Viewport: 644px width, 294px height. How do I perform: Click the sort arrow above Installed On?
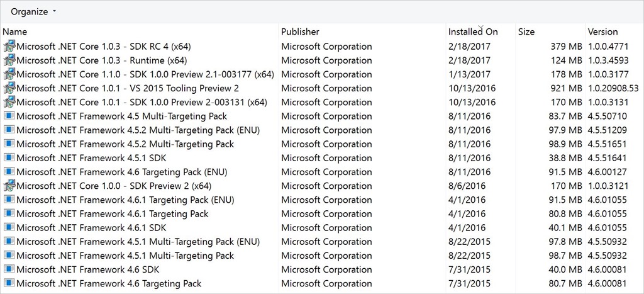click(x=481, y=26)
